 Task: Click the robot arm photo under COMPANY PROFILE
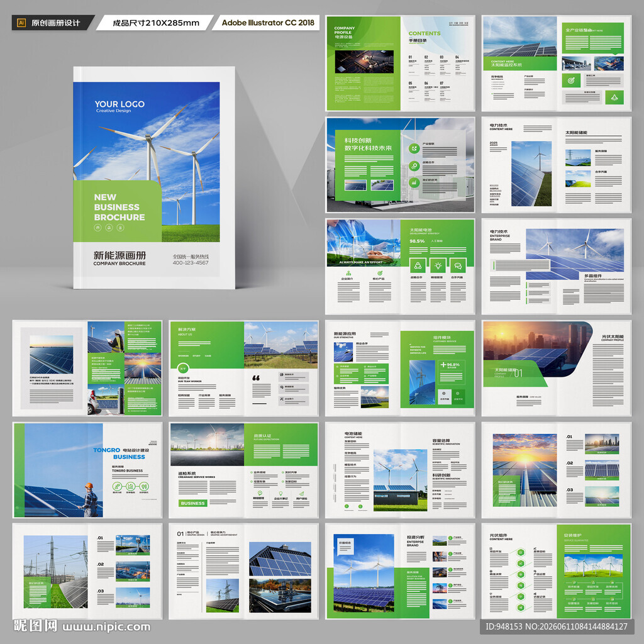coord(364,62)
